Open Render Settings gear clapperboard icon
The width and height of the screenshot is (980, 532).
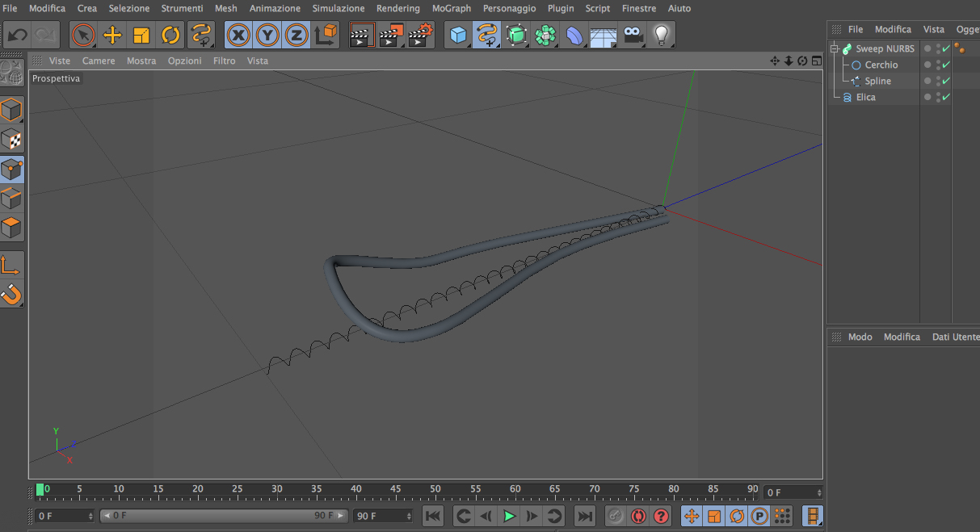(x=421, y=35)
